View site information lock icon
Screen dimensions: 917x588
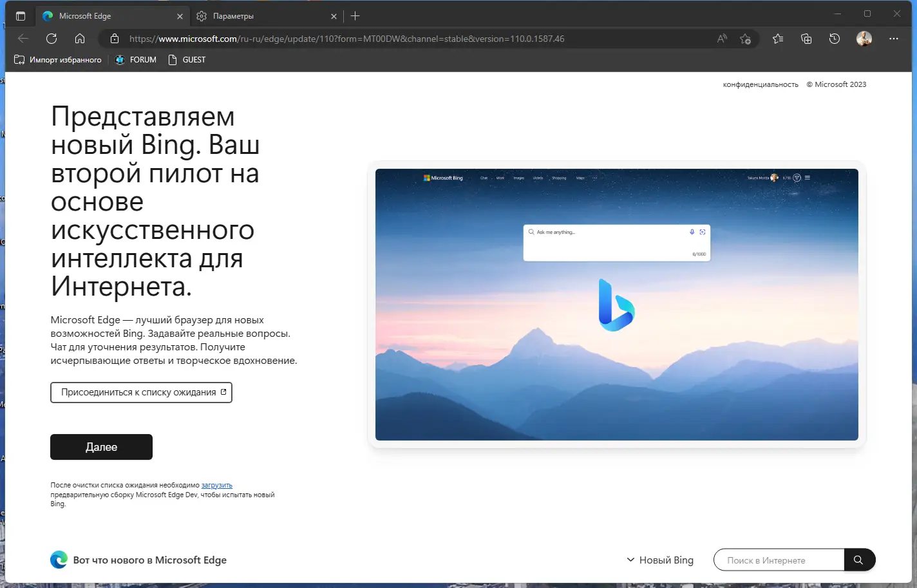115,39
